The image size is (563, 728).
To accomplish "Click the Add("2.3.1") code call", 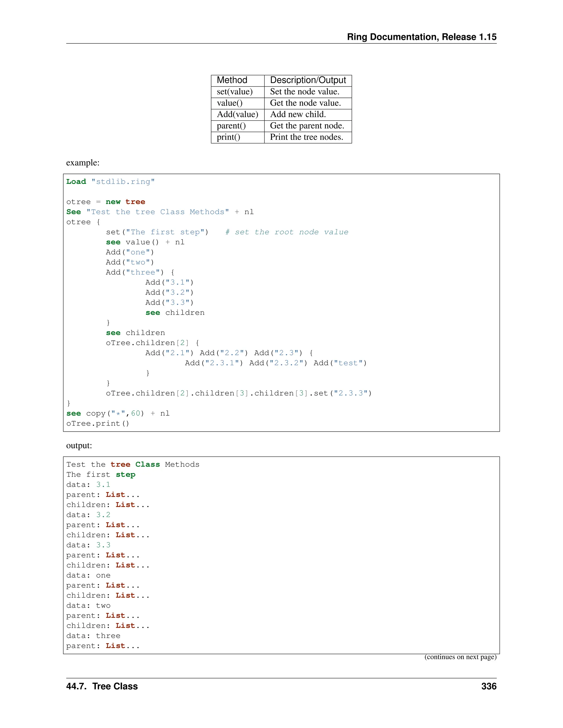I will [x=214, y=363].
